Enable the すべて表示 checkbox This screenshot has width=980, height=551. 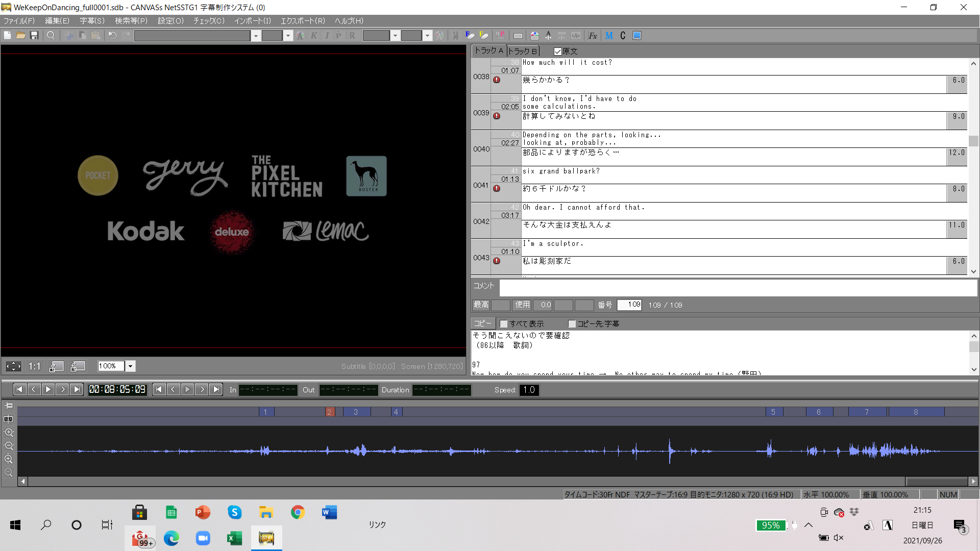coord(504,324)
